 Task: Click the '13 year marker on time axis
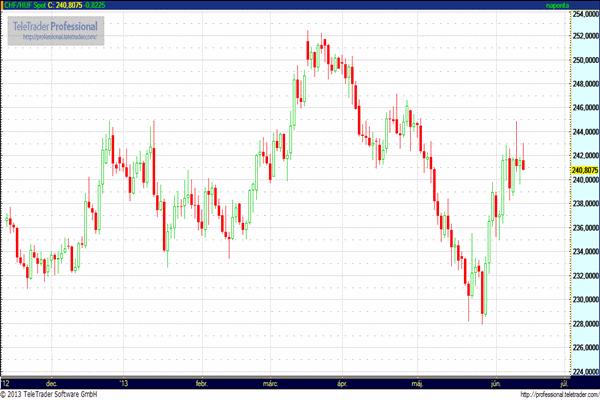pyautogui.click(x=124, y=382)
